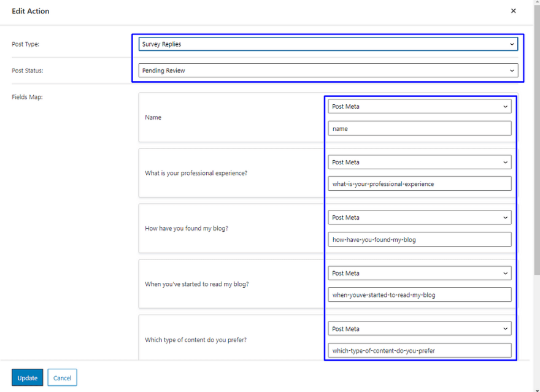Click the 'Post Type:' label

(26, 44)
